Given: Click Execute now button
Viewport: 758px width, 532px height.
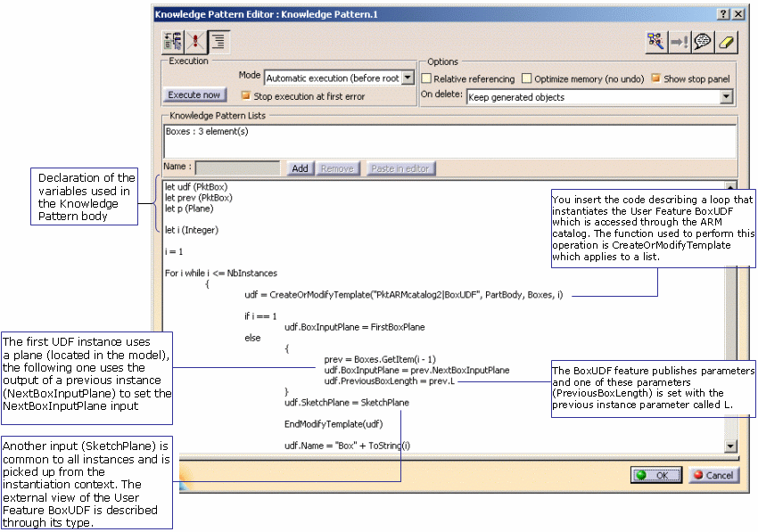Looking at the screenshot, I should click(194, 95).
